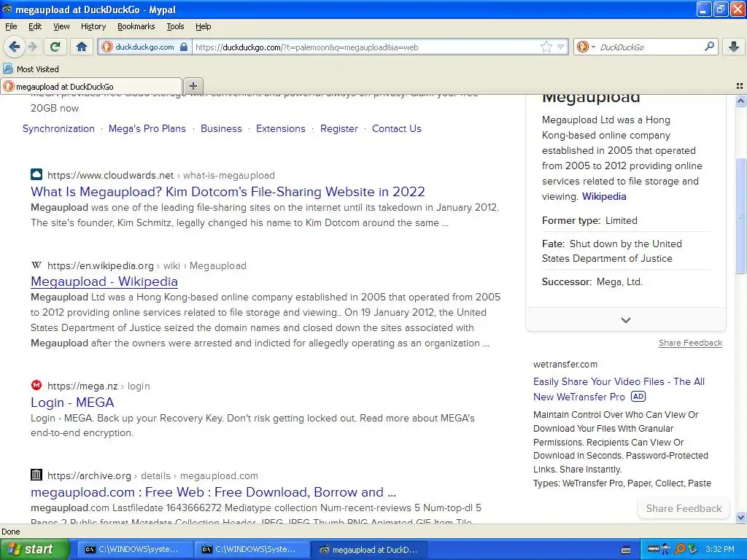This screenshot has width=747, height=560.
Task: Open the History menu
Action: tap(93, 26)
